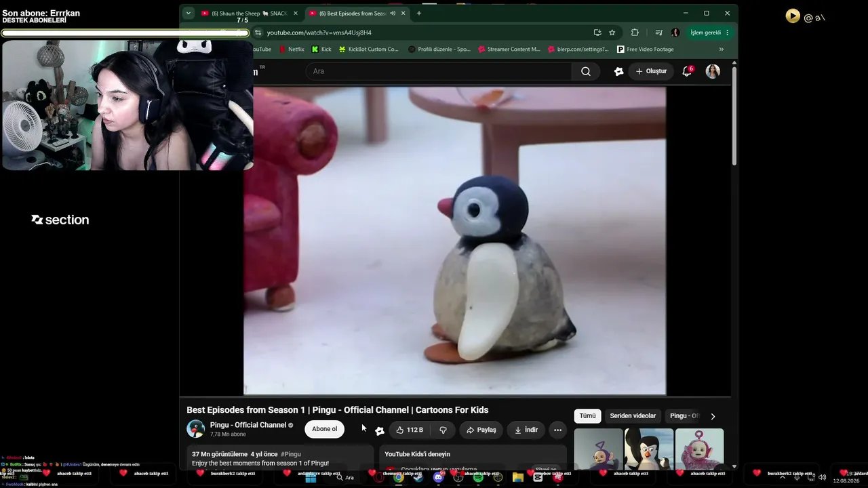Open the system volume speaker icon
The image size is (868, 488).
pyautogui.click(x=822, y=477)
